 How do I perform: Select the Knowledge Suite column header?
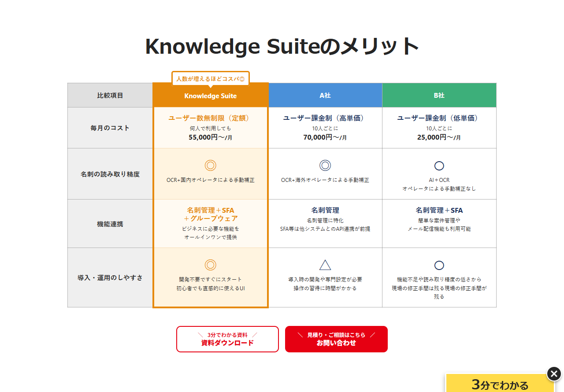pos(211,96)
